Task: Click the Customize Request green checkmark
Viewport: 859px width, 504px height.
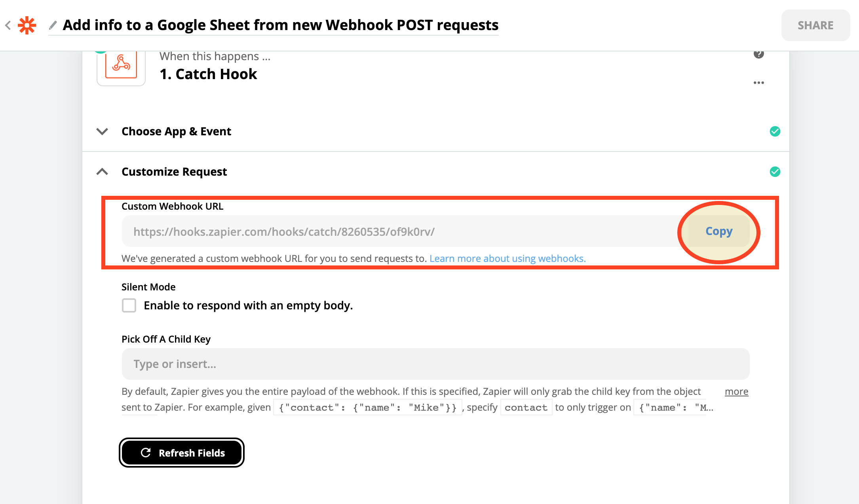Action: 775,172
